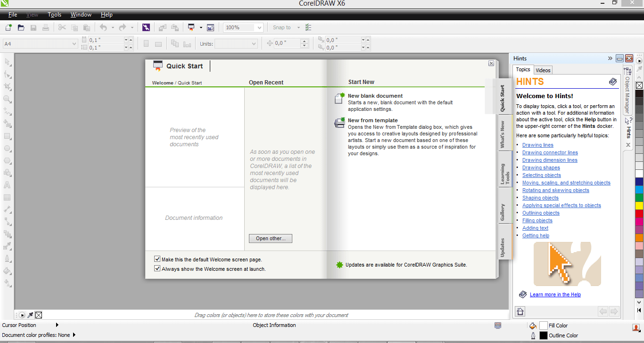Open the File menu
This screenshot has height=343, width=644.
pos(13,15)
